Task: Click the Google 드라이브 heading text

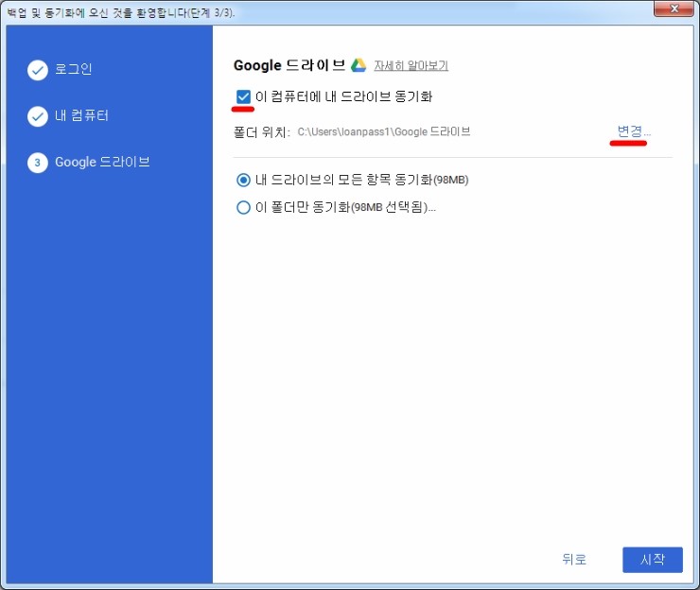Action: (289, 65)
